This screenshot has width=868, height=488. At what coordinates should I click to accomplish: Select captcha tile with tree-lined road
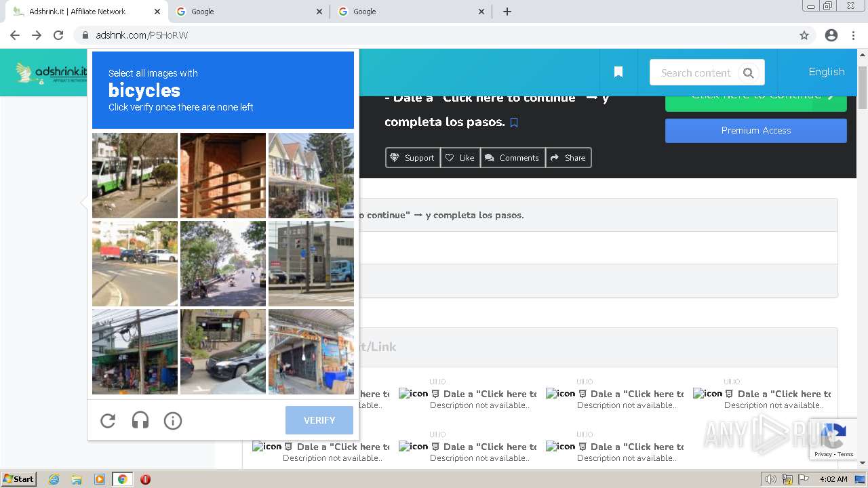pyautogui.click(x=223, y=264)
